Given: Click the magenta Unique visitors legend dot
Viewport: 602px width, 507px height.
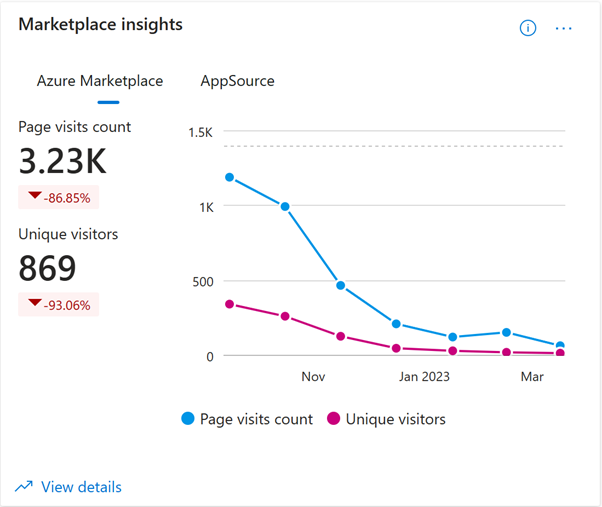Looking at the screenshot, I should point(333,418).
